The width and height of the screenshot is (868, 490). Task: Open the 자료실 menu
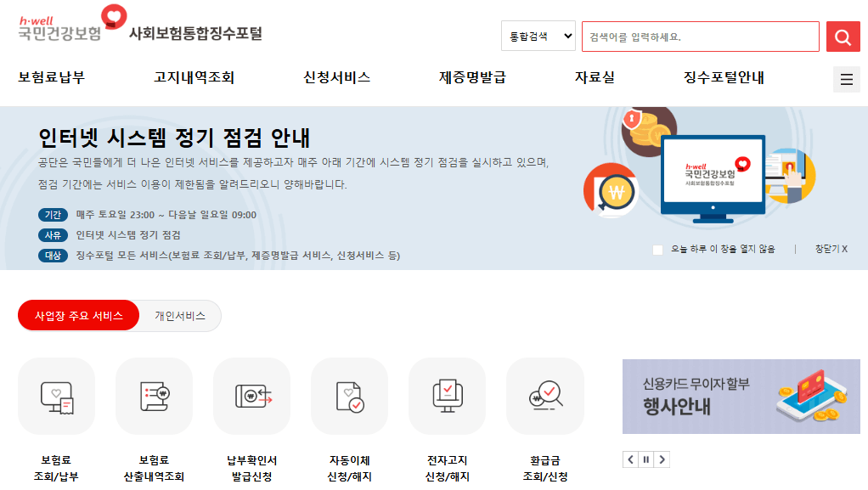[x=595, y=77]
